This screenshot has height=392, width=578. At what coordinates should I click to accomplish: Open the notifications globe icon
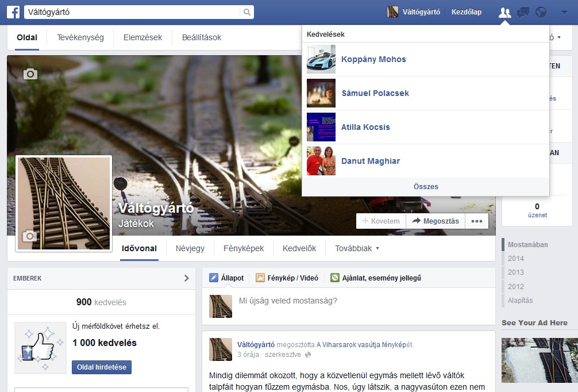(541, 12)
